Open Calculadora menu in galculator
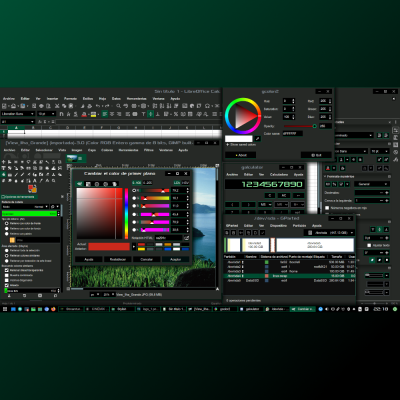This screenshot has height=400, width=400. tap(279, 175)
